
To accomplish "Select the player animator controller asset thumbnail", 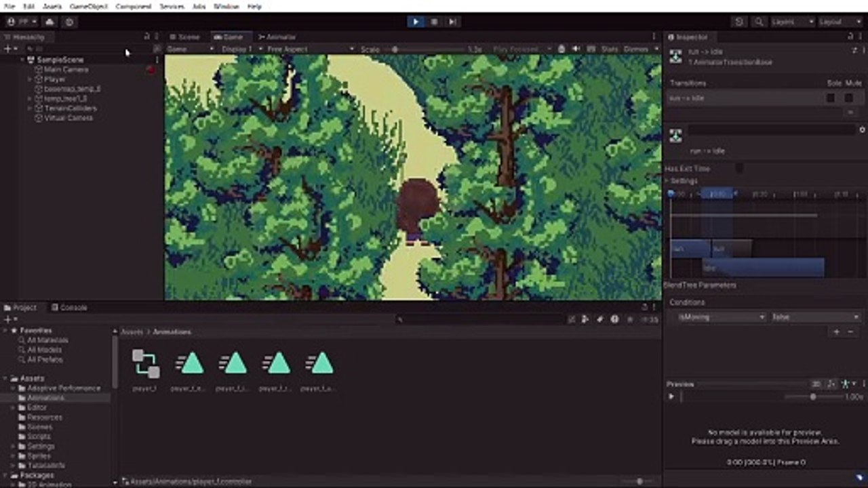I will click(x=146, y=364).
